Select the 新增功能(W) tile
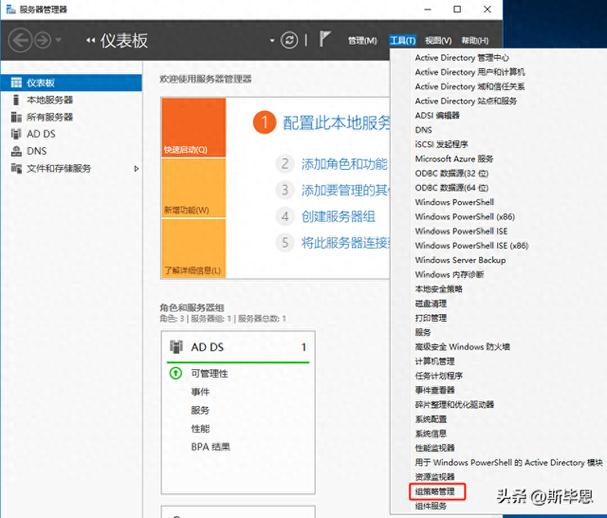The height and width of the screenshot is (518, 607). point(194,188)
